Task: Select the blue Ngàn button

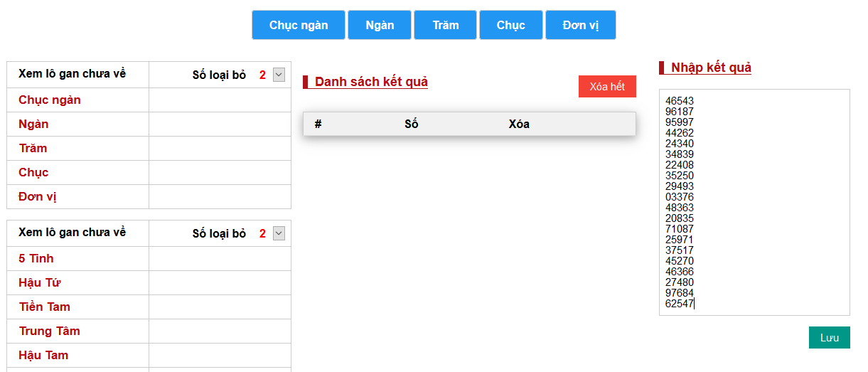Action: pyautogui.click(x=380, y=25)
